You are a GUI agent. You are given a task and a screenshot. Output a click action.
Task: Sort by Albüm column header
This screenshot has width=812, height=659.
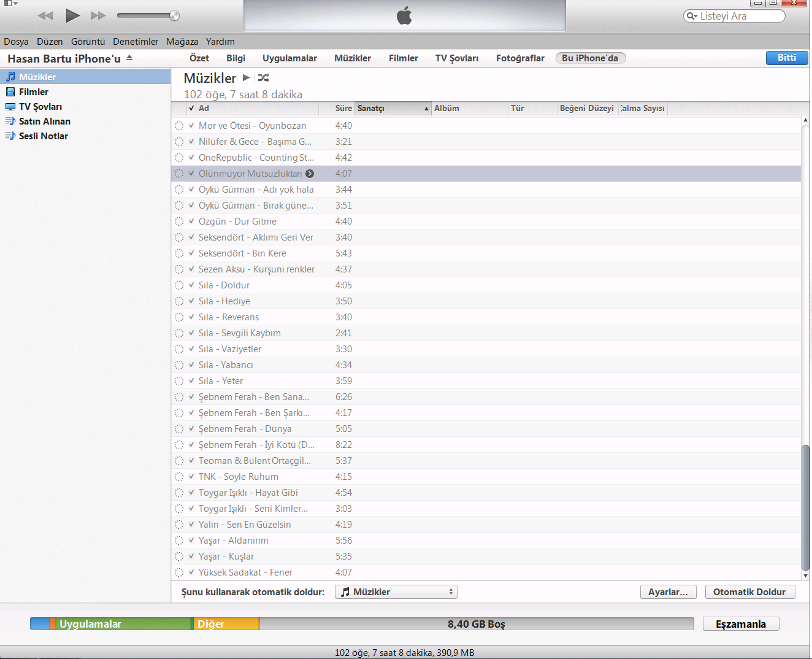470,108
